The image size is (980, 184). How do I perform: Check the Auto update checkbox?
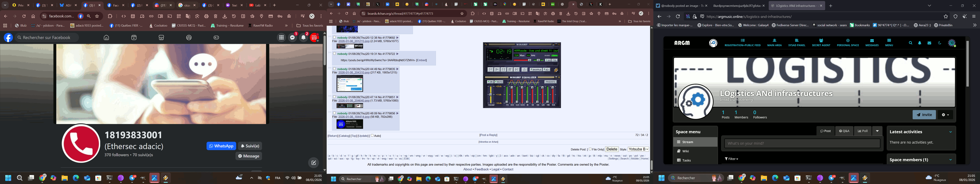pos(372,135)
